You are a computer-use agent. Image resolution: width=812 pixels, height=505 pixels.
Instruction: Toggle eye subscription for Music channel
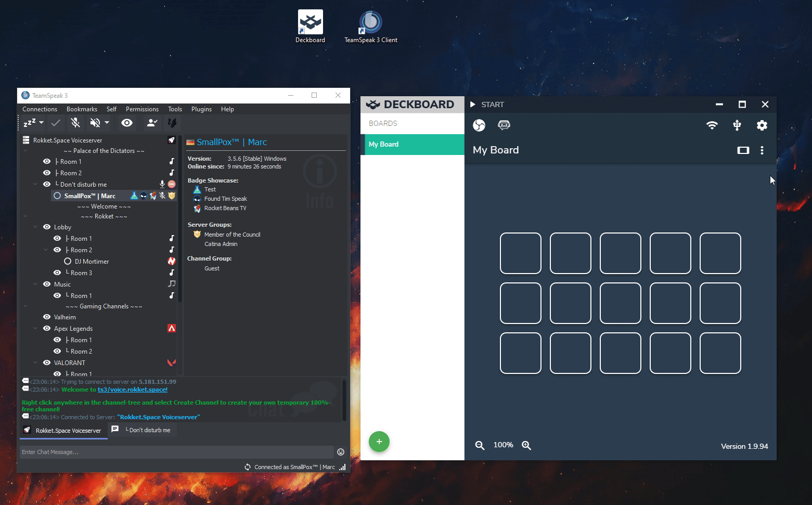click(47, 284)
